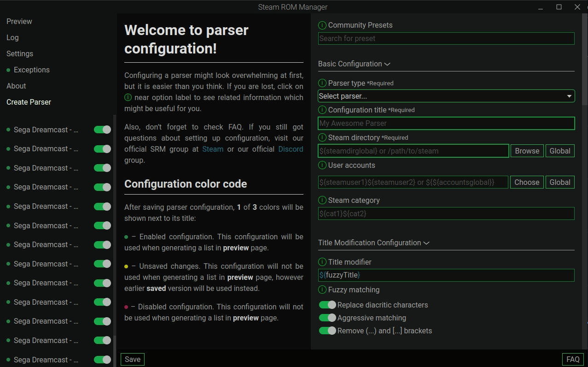Click info icon beside Configuration title

pos(322,110)
